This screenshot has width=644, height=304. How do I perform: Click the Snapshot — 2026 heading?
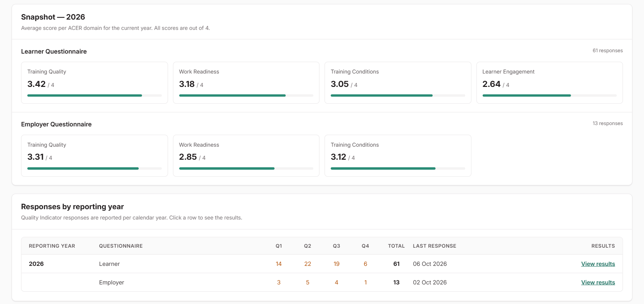[53, 17]
